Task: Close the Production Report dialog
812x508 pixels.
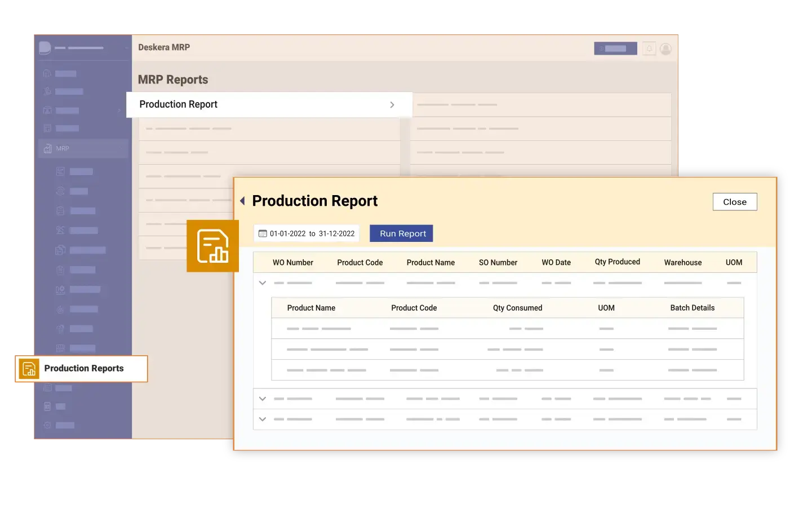Action: point(734,201)
